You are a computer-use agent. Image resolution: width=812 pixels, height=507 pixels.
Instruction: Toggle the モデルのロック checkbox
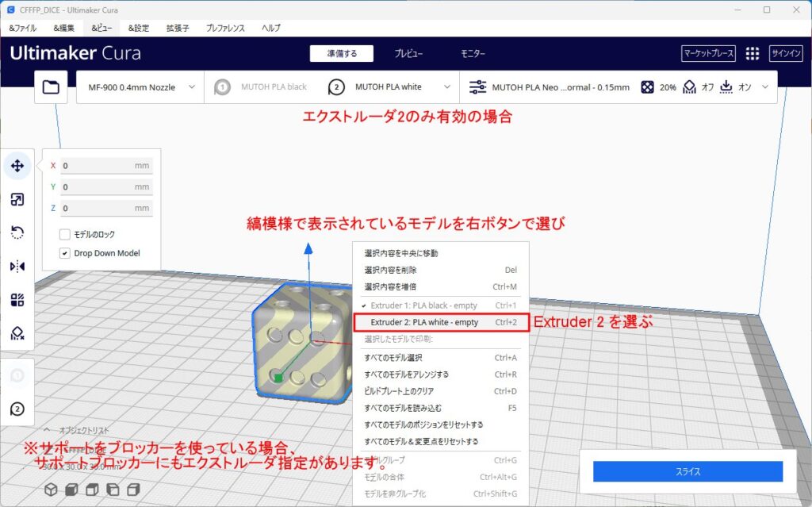(x=65, y=235)
